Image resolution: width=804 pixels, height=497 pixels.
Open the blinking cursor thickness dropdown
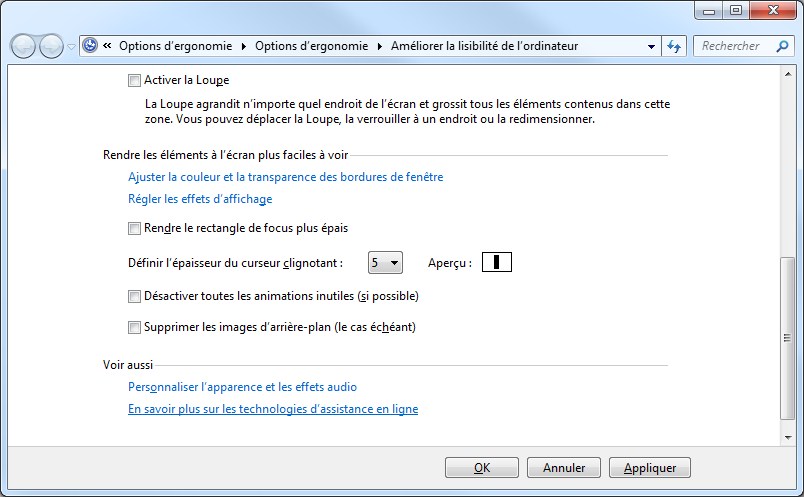386,263
